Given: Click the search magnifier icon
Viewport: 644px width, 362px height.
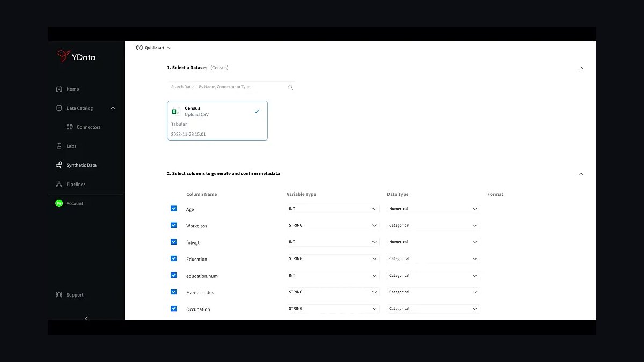Looking at the screenshot, I should 291,87.
